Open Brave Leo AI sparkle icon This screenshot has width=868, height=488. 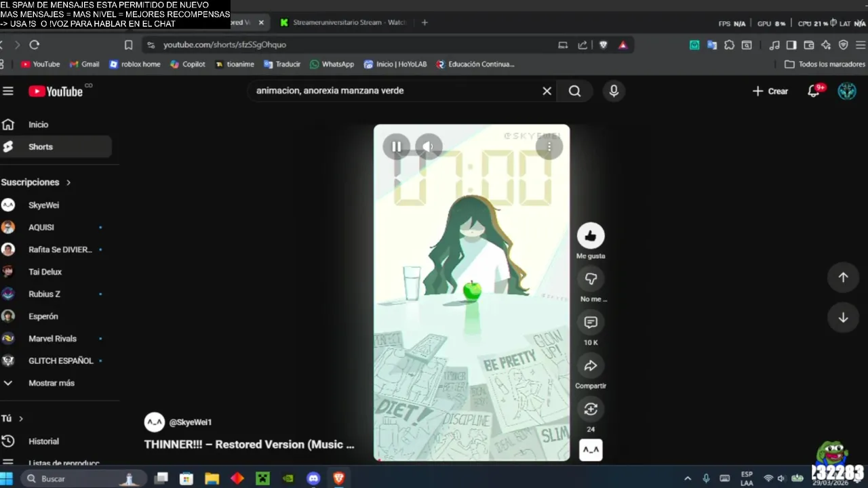(826, 45)
